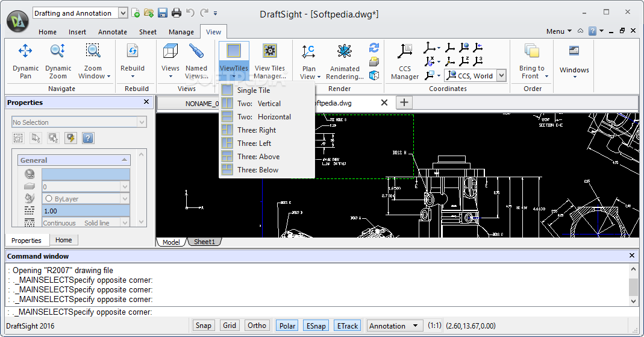Image resolution: width=644 pixels, height=337 pixels.
Task: Click the Command window scrollbar down arrow
Action: pos(633,301)
